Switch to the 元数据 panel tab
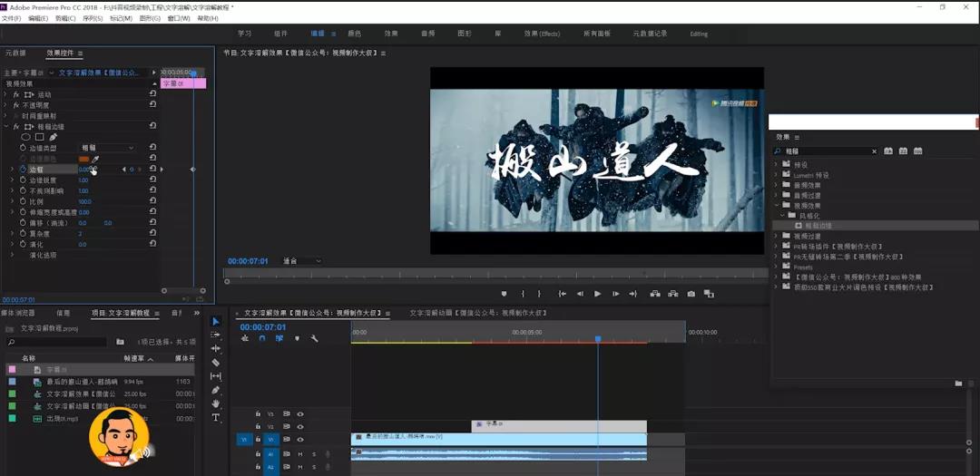980x476 pixels. 15,53
